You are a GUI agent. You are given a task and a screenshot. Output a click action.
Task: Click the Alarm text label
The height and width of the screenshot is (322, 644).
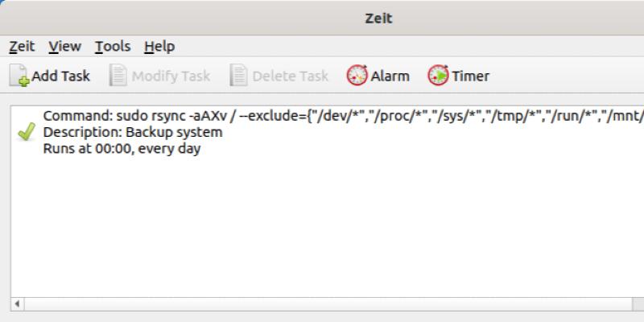390,76
